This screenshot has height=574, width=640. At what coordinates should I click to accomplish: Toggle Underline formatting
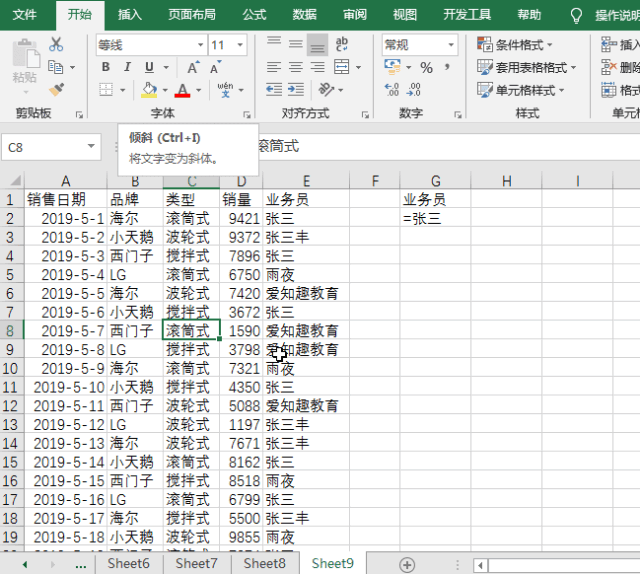click(149, 67)
